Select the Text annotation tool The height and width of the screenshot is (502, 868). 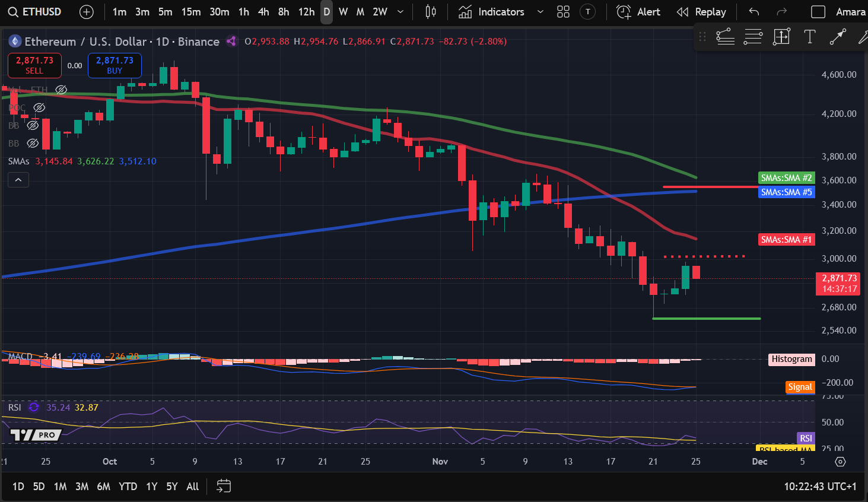coord(809,37)
